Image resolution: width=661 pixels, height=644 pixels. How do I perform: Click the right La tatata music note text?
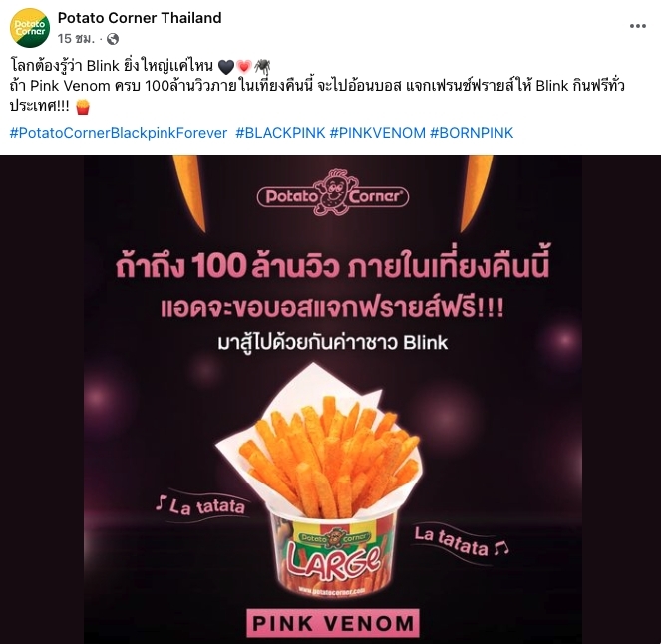point(462,542)
